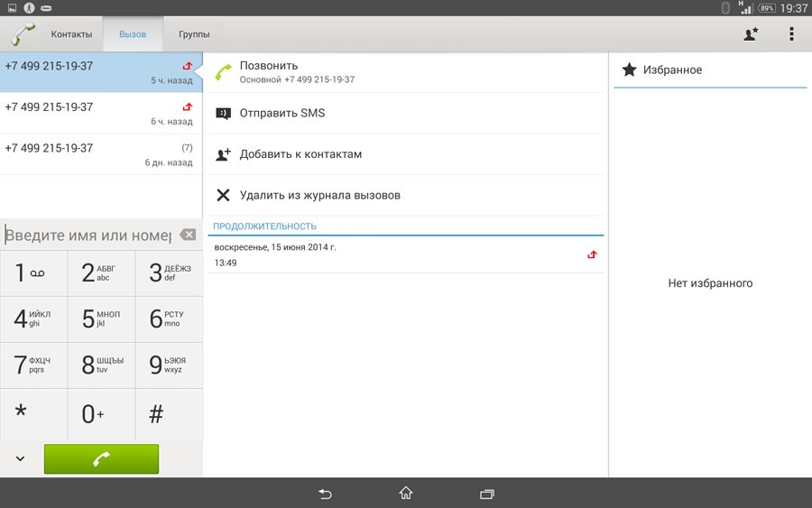Tap the hash # key on keypad

coord(169,414)
